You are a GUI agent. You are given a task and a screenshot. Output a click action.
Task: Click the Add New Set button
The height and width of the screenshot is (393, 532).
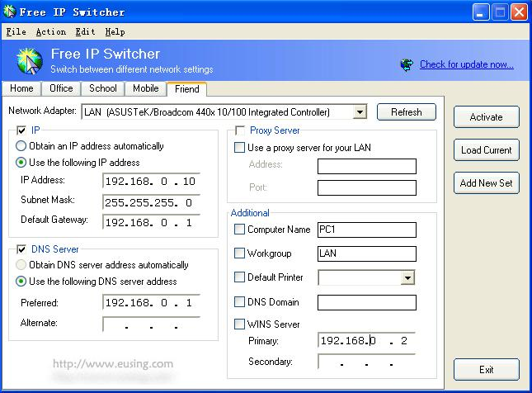[x=486, y=183]
